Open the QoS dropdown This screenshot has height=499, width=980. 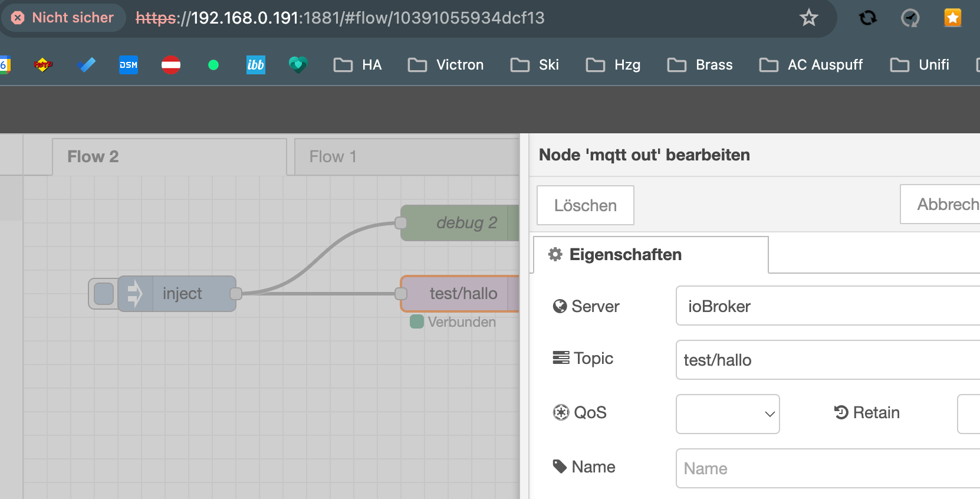pyautogui.click(x=728, y=414)
